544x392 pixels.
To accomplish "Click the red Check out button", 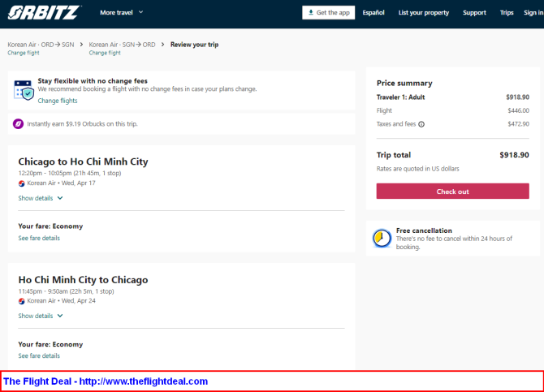I will click(452, 192).
